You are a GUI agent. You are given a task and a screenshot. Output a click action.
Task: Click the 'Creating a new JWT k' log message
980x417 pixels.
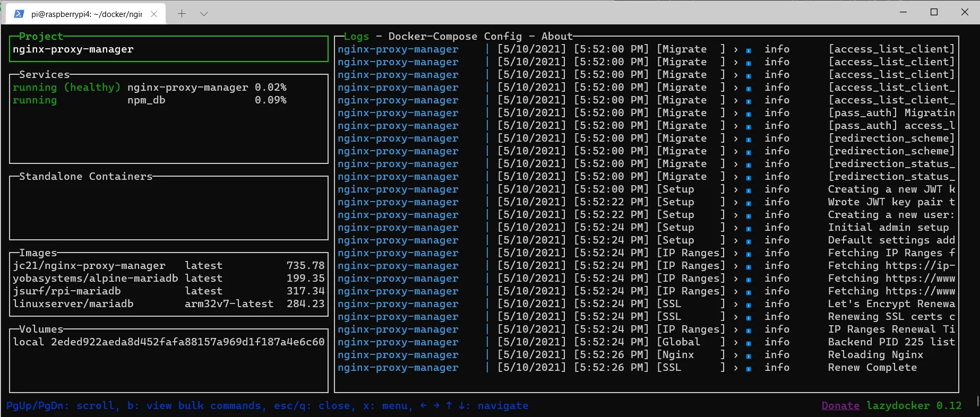(x=891, y=189)
